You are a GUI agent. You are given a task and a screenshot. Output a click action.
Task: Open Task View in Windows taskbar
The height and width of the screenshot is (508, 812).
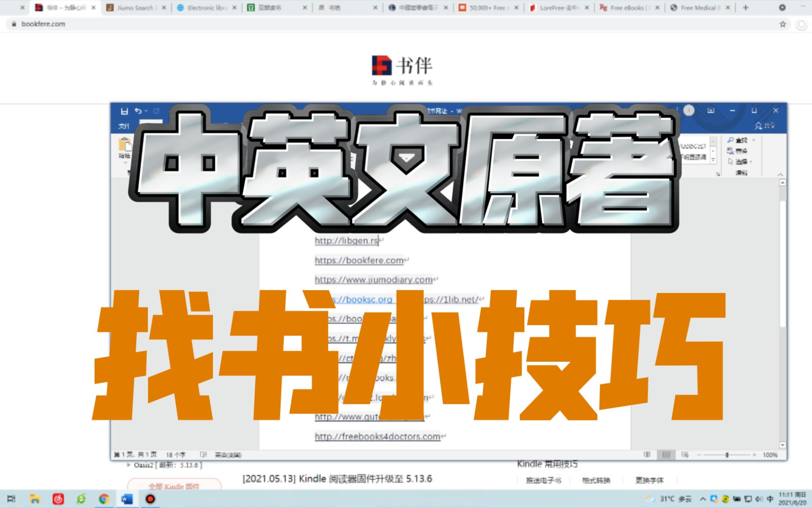(12, 499)
